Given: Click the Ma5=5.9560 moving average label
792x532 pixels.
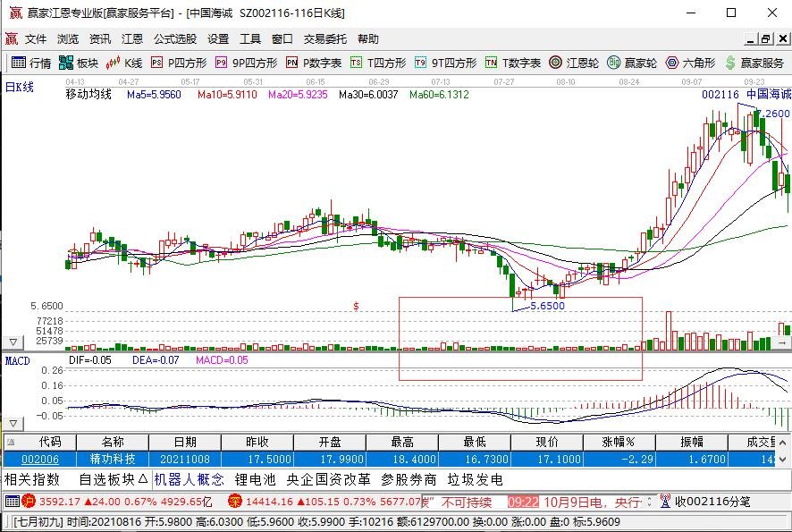Looking at the screenshot, I should click(154, 95).
